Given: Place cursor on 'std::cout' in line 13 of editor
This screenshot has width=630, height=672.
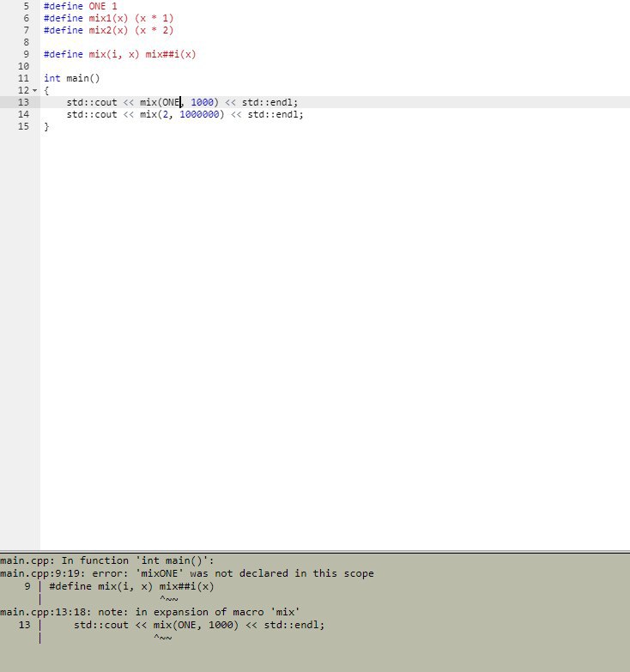Looking at the screenshot, I should [x=92, y=102].
